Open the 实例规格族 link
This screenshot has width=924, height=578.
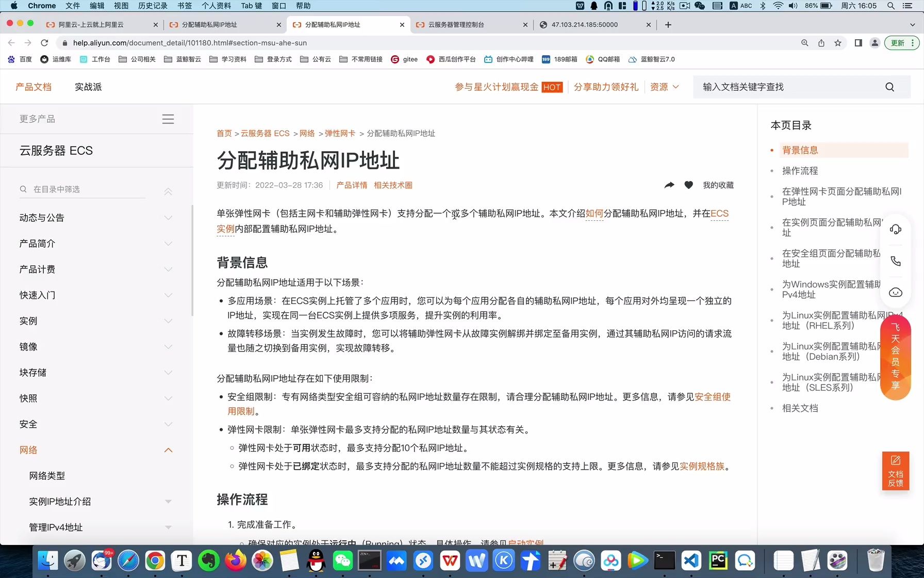pyautogui.click(x=702, y=466)
